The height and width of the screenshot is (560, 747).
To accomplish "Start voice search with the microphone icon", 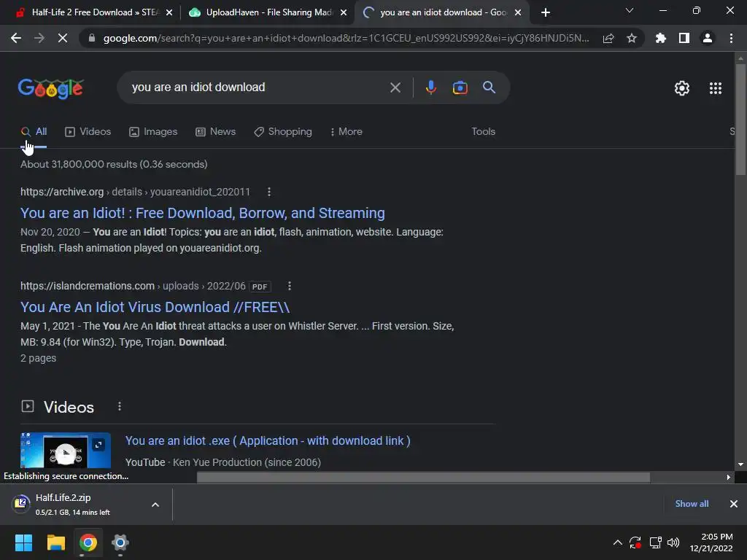I will [x=431, y=87].
